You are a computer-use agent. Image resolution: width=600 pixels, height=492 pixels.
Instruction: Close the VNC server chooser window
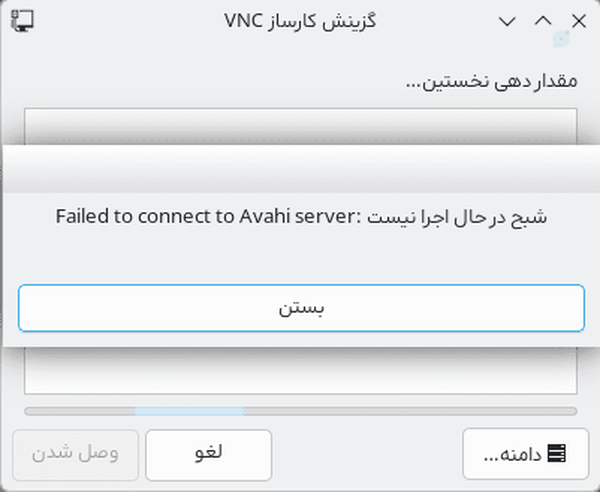click(x=579, y=21)
